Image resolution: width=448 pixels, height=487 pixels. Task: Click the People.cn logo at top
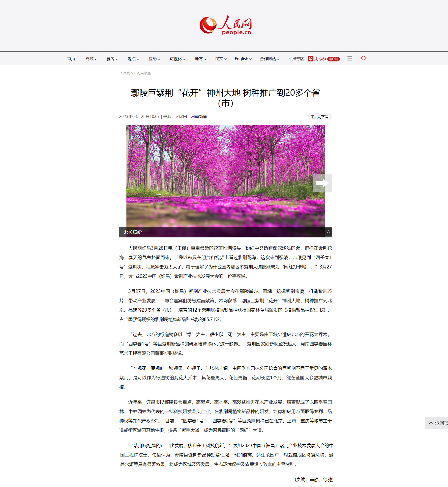[x=225, y=25]
